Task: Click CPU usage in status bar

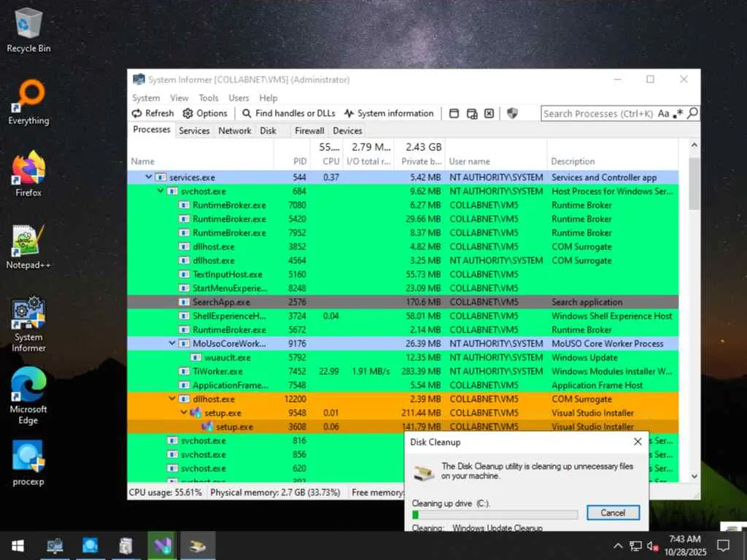Action: pyautogui.click(x=166, y=492)
